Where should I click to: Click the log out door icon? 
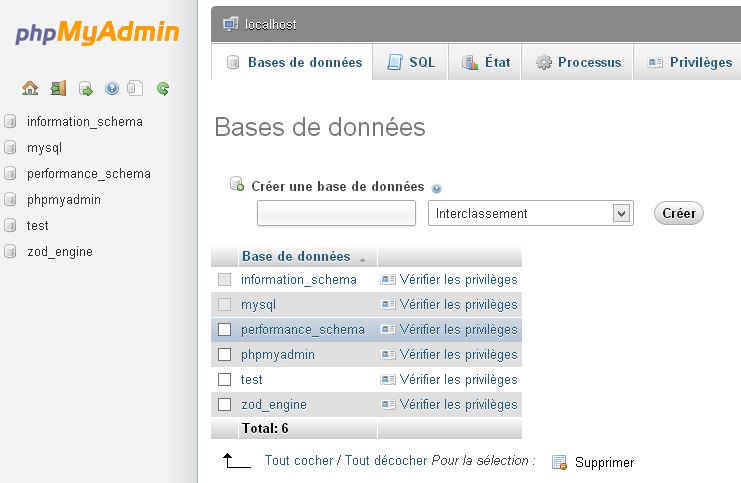(x=58, y=88)
